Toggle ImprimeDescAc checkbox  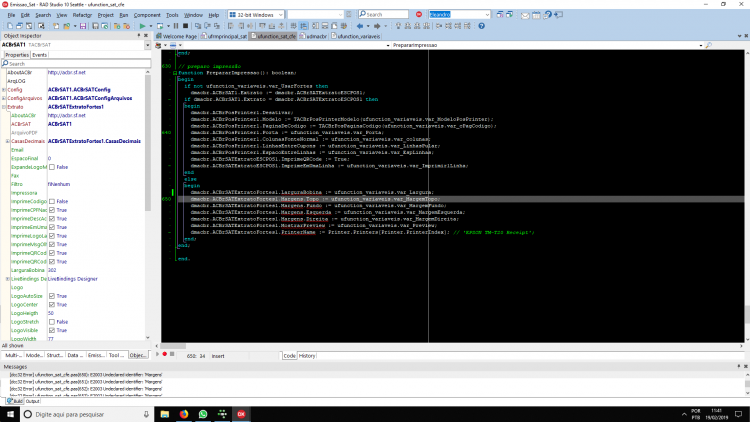click(52, 219)
